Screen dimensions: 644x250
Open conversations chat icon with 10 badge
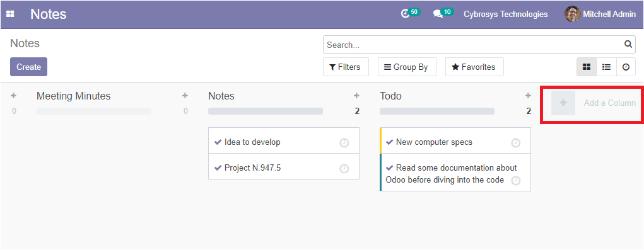pos(443,13)
